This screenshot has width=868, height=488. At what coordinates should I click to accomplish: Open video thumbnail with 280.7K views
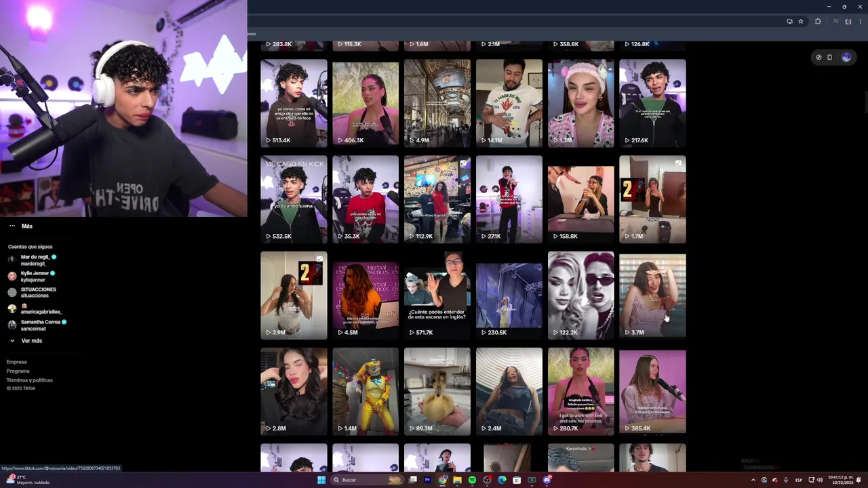point(581,392)
